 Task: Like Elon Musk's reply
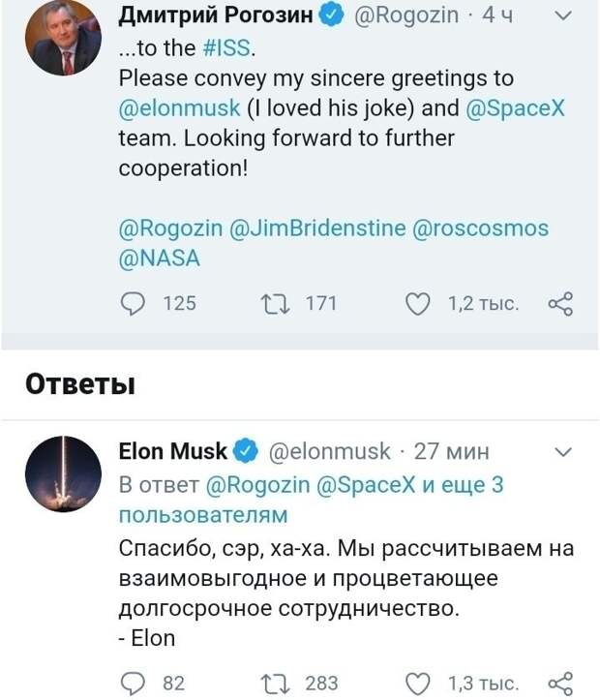coord(417,684)
